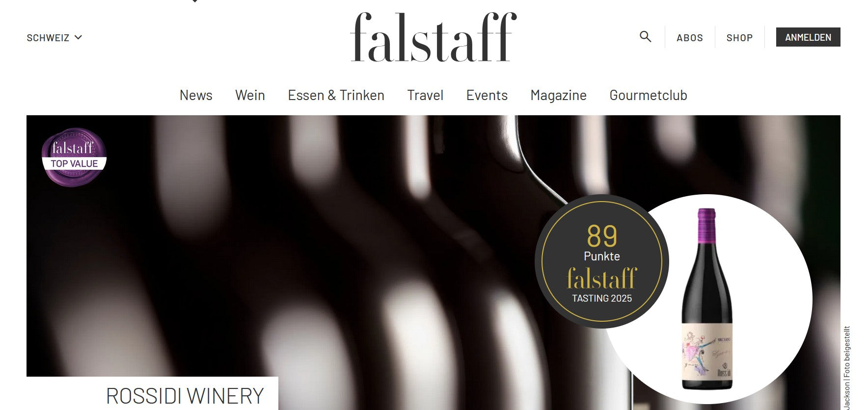Click the Rossidi wine bottle image
The height and width of the screenshot is (410, 868).
pos(707,299)
